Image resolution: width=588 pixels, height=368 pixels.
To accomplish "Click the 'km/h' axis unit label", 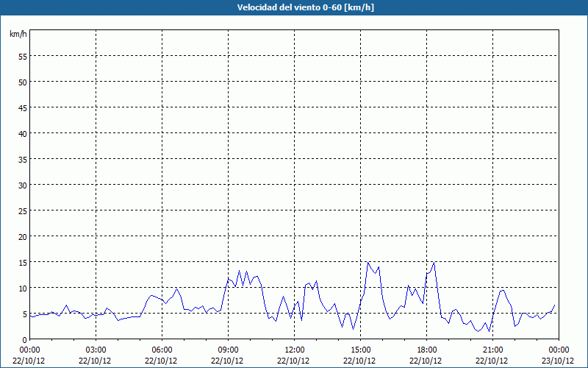I will point(18,34).
